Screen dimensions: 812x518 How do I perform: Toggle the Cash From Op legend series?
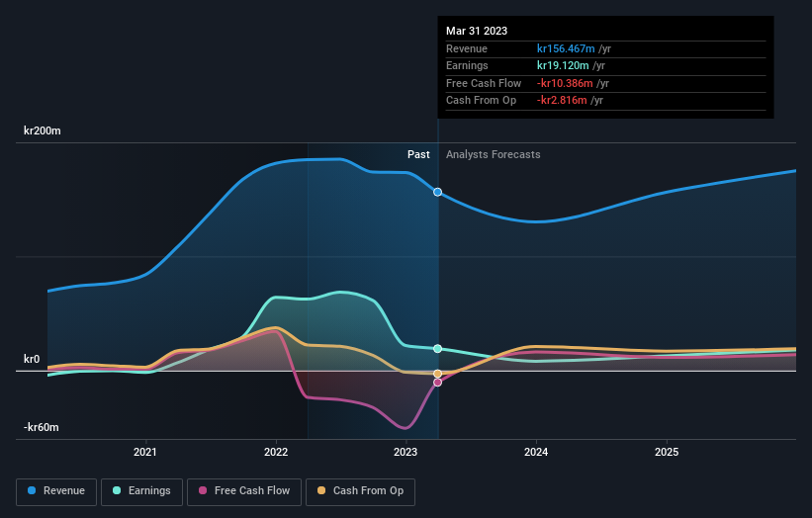point(360,491)
